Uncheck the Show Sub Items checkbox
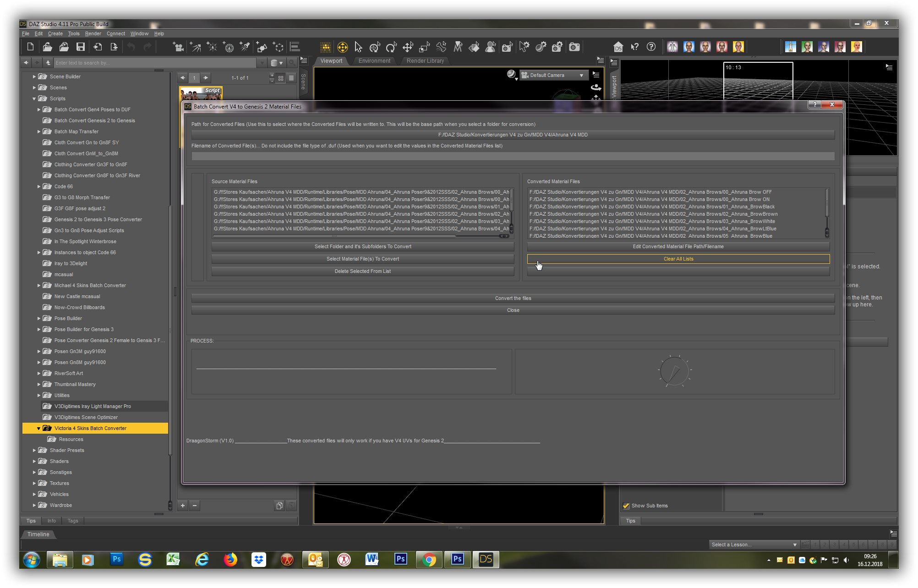918x588 pixels. coord(626,506)
